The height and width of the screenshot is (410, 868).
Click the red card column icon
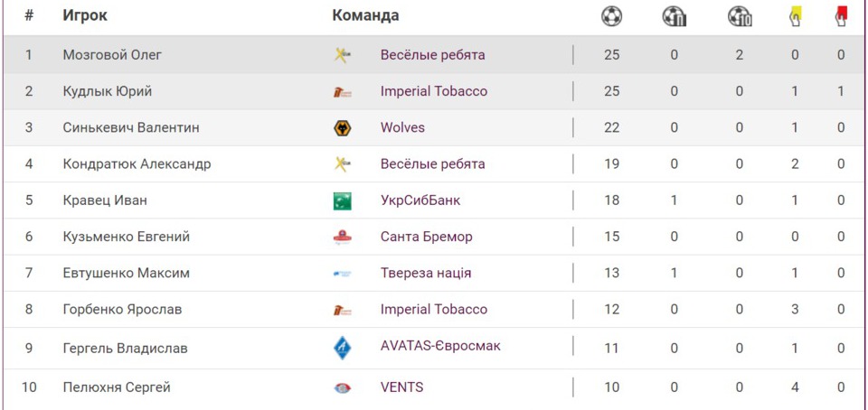(841, 15)
